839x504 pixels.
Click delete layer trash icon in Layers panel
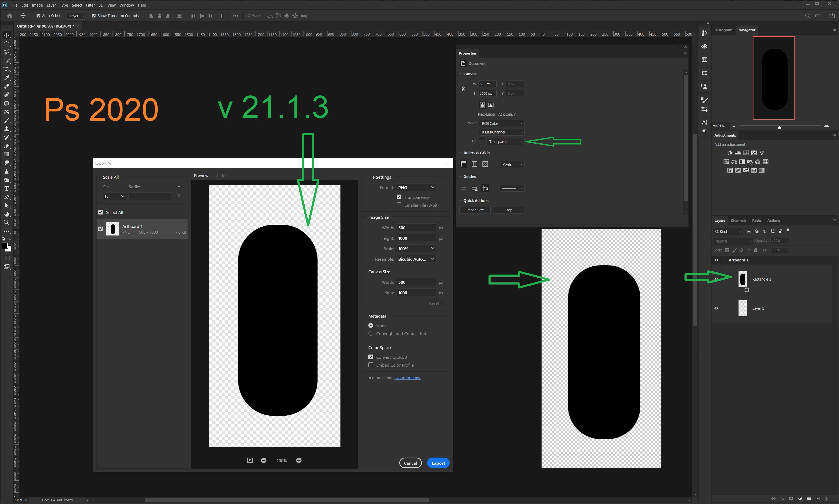826,498
